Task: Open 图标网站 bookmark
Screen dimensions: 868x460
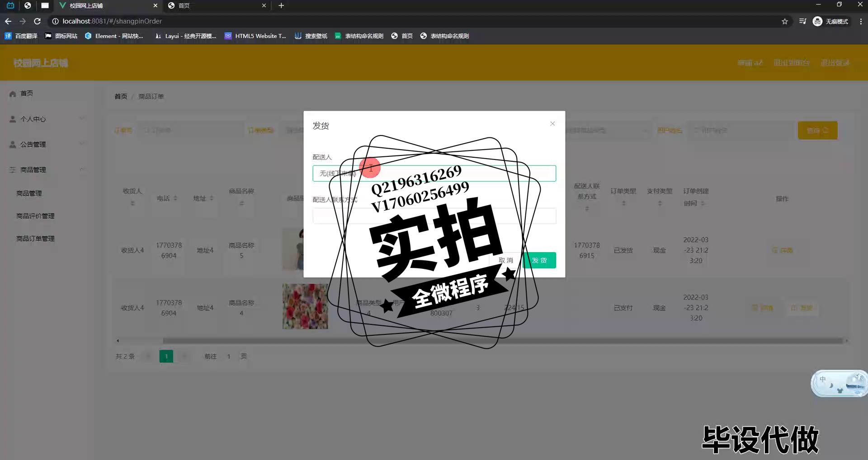Action: click(x=61, y=36)
